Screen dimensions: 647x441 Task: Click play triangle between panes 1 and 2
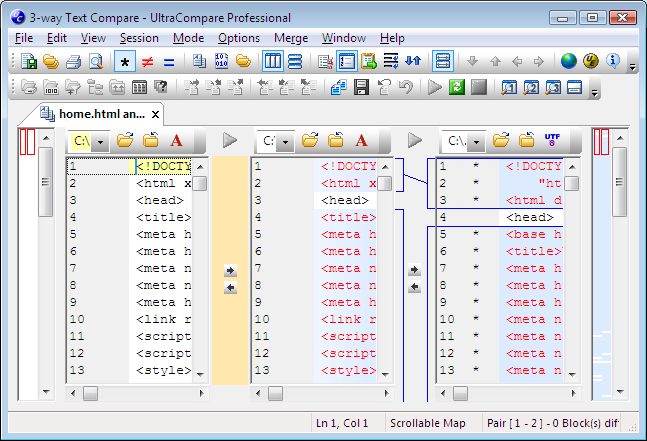pyautogui.click(x=230, y=140)
